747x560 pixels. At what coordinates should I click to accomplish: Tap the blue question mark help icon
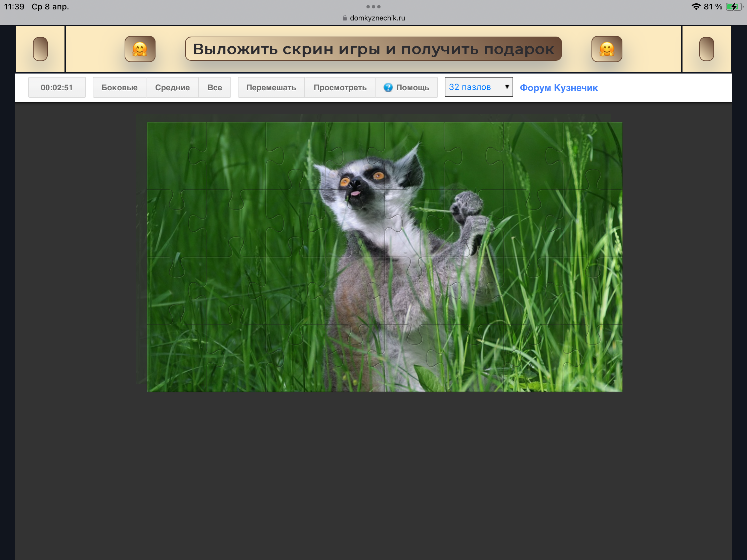click(x=388, y=87)
